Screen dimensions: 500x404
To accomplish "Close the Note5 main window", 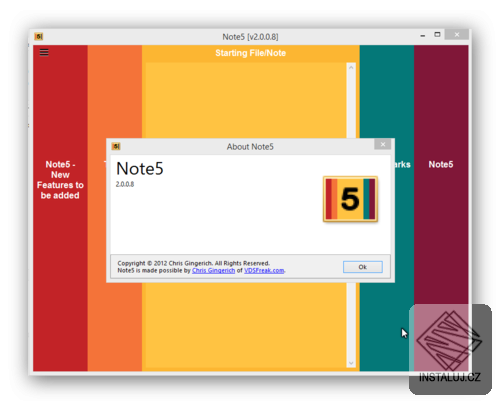I will (457, 35).
